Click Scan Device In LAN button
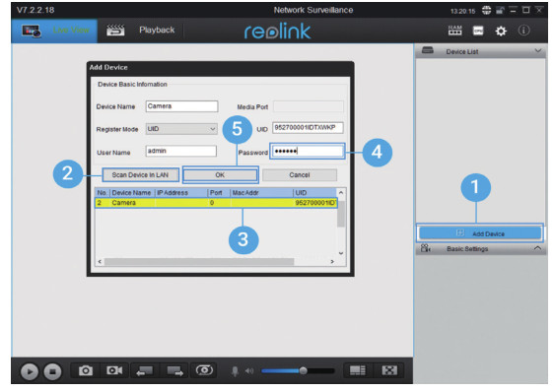The height and width of the screenshot is (392, 555). click(x=140, y=174)
